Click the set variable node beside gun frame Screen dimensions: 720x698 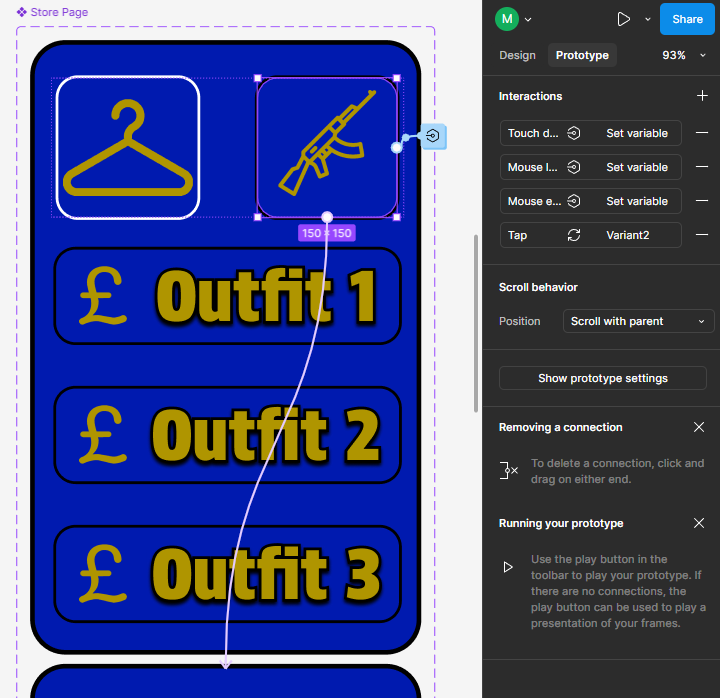click(434, 135)
